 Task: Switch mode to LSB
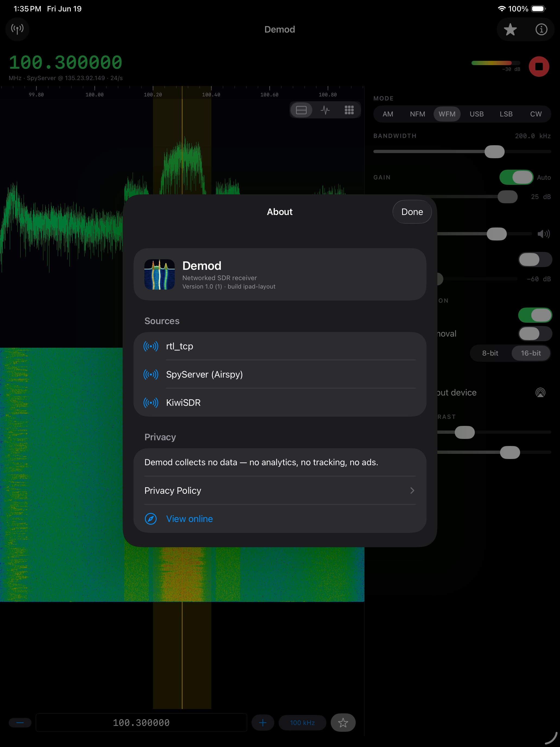point(506,114)
